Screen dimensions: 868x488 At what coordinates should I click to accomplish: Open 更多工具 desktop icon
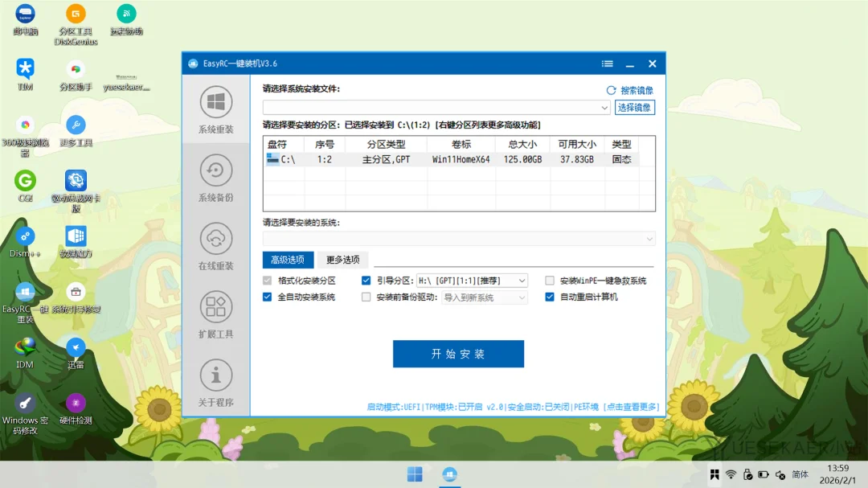(x=76, y=131)
